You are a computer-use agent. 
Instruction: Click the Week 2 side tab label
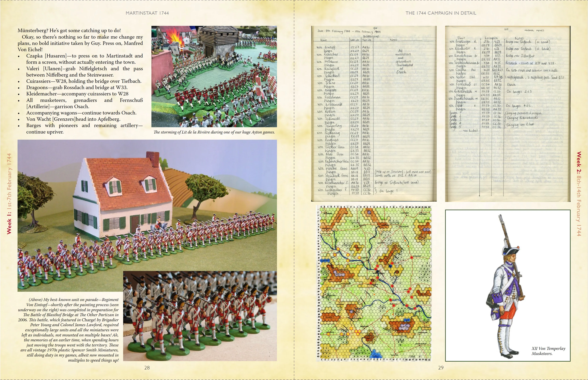pos(579,194)
